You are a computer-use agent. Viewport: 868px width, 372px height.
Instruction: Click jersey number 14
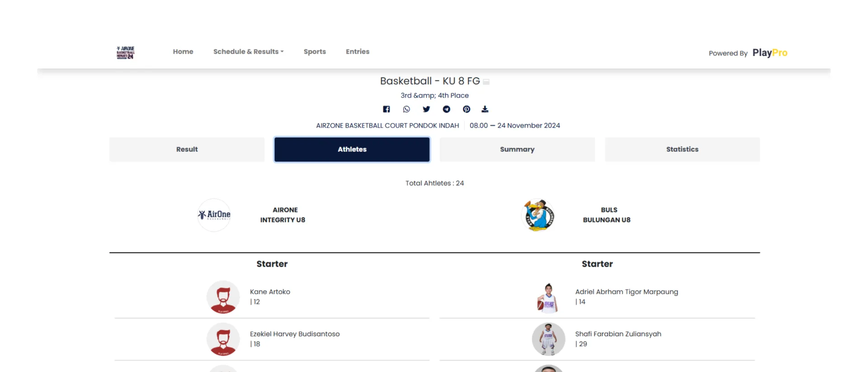[x=582, y=302]
